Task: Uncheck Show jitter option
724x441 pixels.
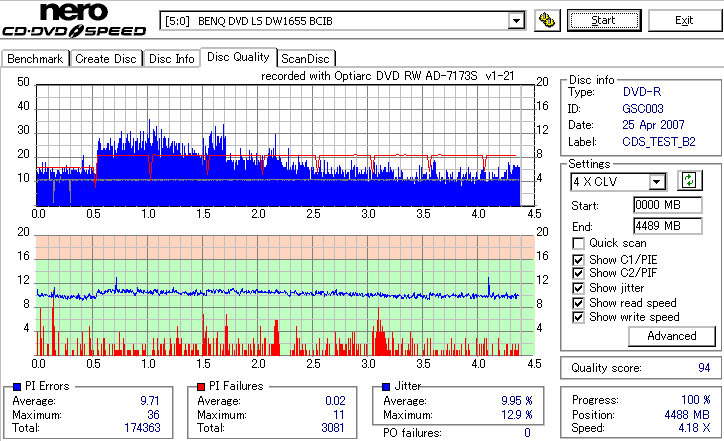Action: tap(578, 288)
